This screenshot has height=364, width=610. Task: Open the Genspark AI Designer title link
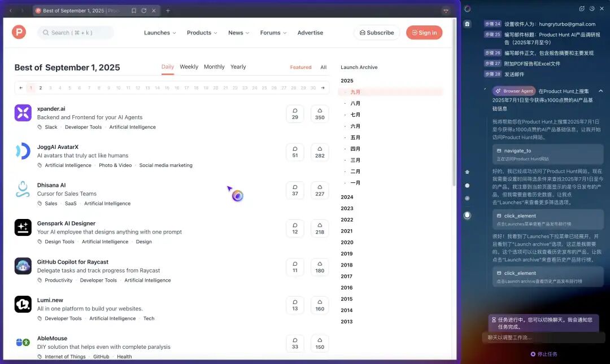point(66,223)
